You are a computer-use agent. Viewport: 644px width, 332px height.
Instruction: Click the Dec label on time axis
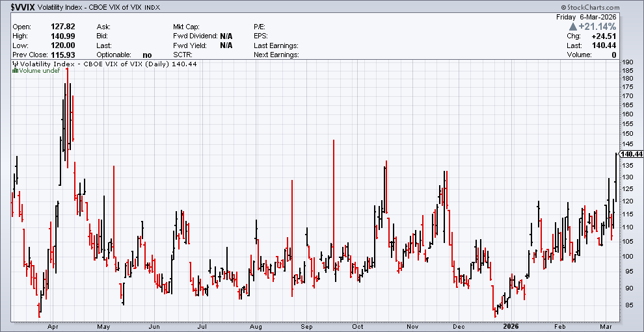click(x=459, y=327)
